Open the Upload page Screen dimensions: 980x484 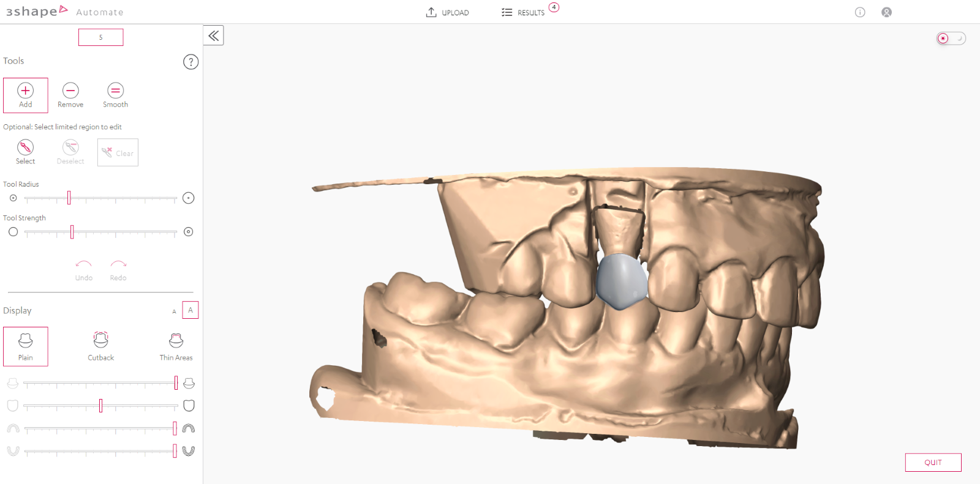448,12
